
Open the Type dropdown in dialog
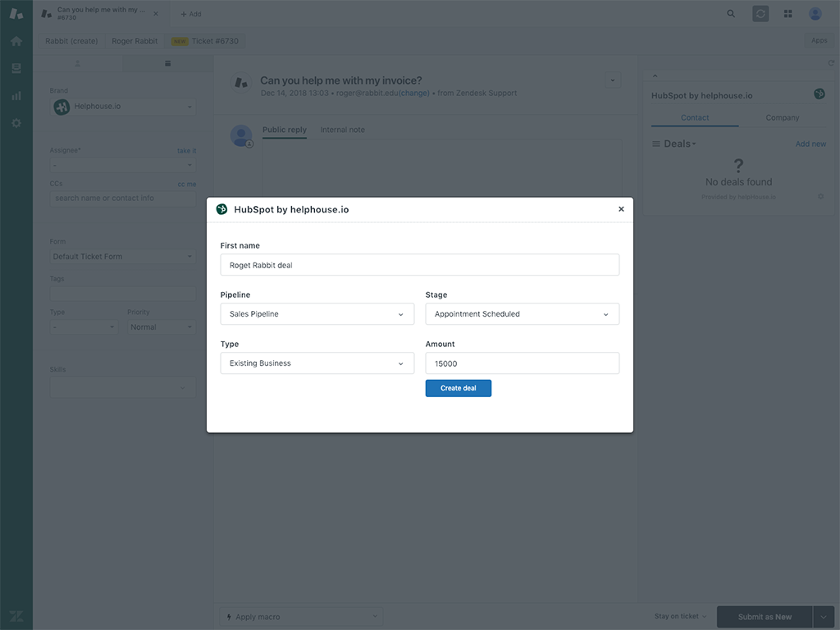[x=317, y=363]
